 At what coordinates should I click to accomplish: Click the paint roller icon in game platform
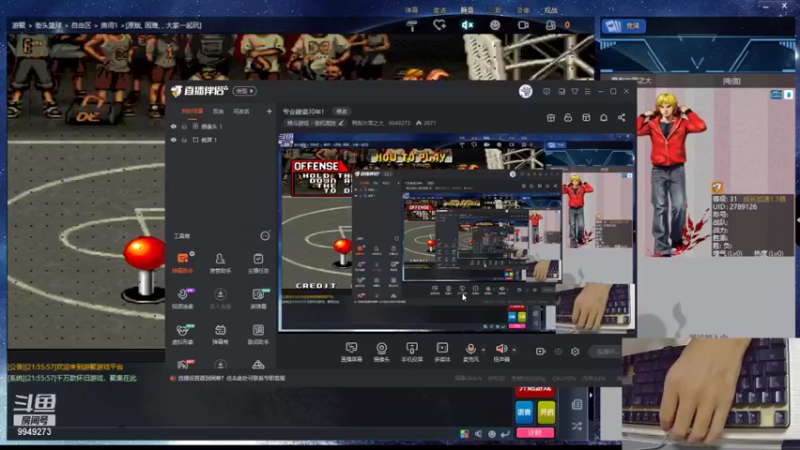[412, 25]
